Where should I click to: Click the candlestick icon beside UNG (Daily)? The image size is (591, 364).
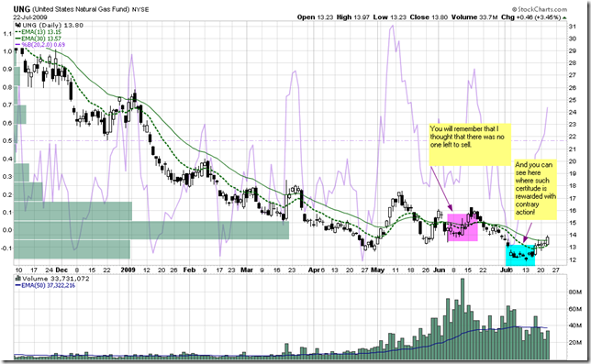pos(17,26)
